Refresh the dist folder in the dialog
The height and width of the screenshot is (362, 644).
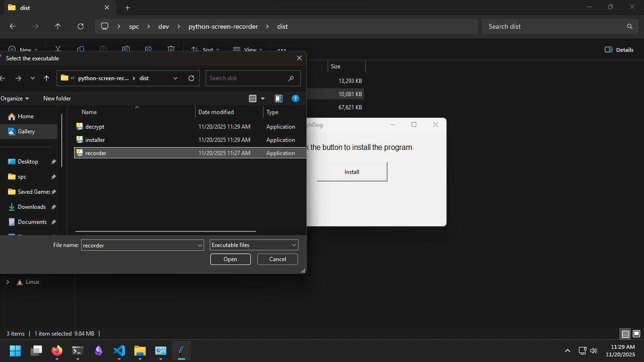tap(191, 78)
